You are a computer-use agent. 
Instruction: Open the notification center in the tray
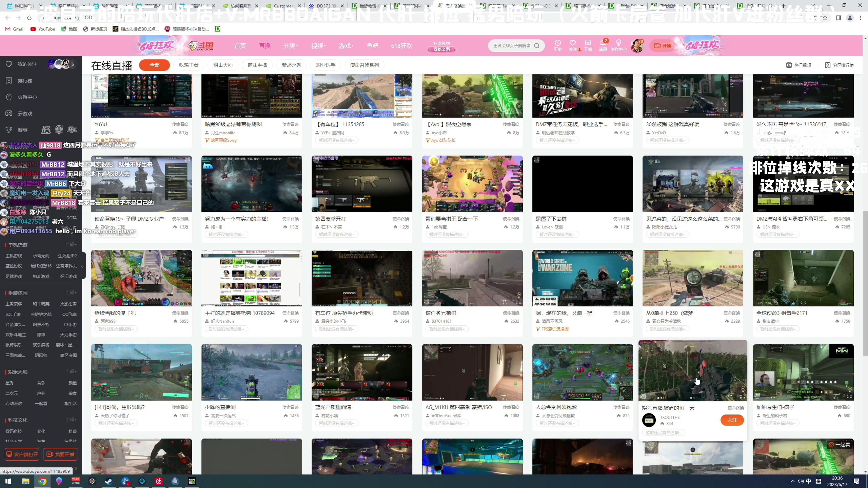click(x=856, y=481)
